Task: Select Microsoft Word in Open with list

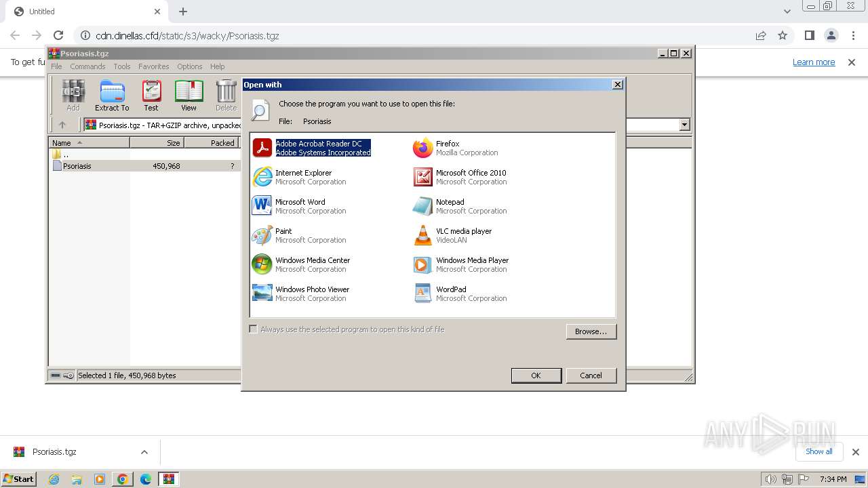Action: [299, 206]
